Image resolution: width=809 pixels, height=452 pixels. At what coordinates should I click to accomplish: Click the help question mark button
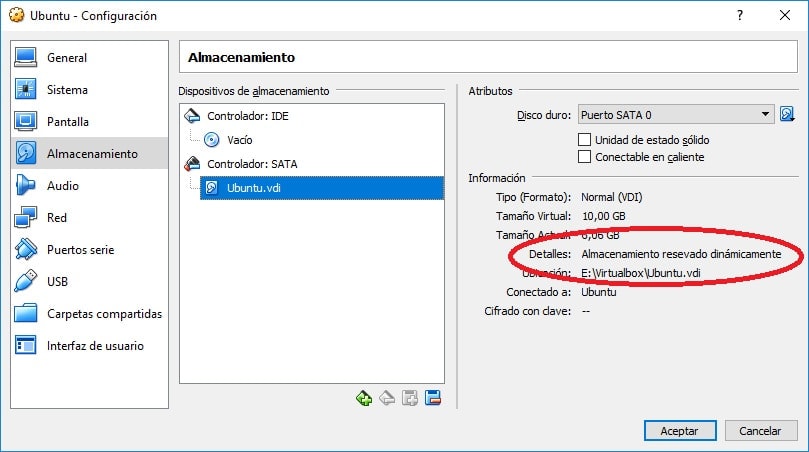pyautogui.click(x=740, y=15)
